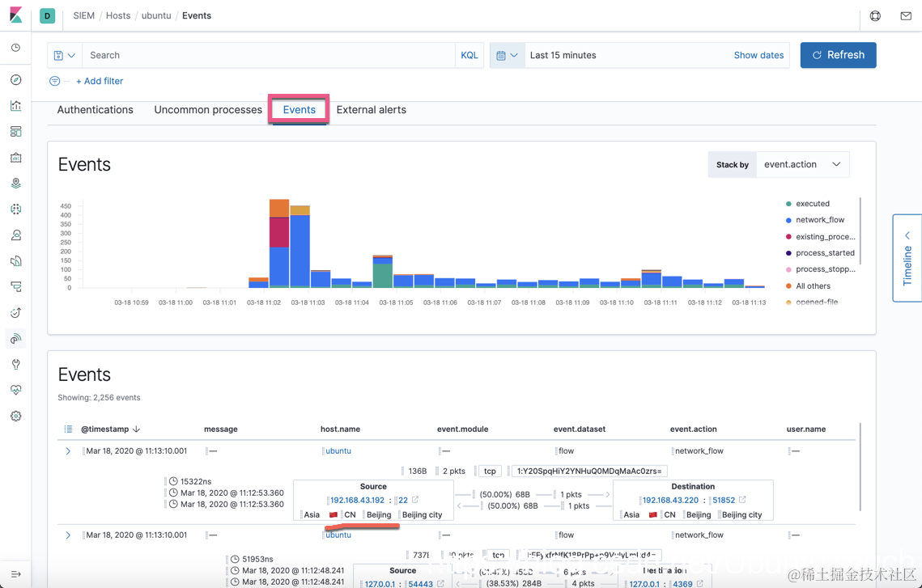922x588 pixels.
Task: Open external link icon beside source port 22
Action: (x=415, y=500)
